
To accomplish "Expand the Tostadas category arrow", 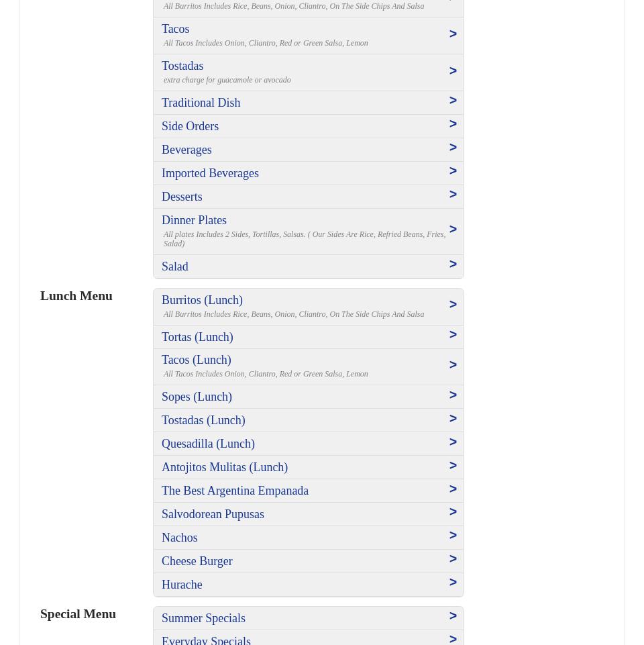I will pos(453,71).
